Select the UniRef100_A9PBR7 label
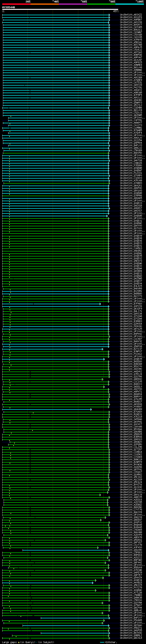146x644 pixels. click(131, 20)
